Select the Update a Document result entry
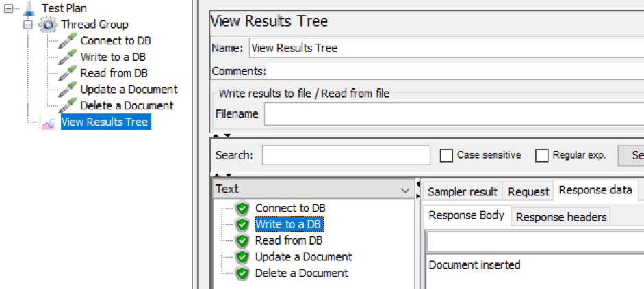This screenshot has height=289, width=644. point(303,257)
